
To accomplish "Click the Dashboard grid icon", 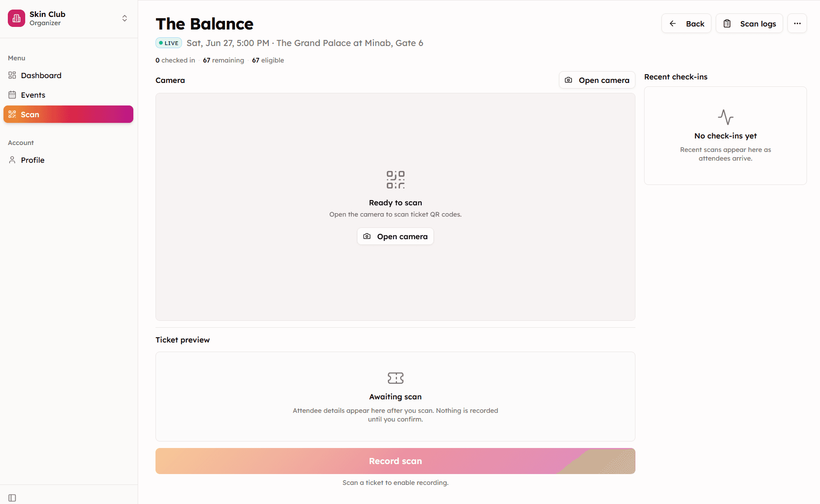I will pos(12,76).
